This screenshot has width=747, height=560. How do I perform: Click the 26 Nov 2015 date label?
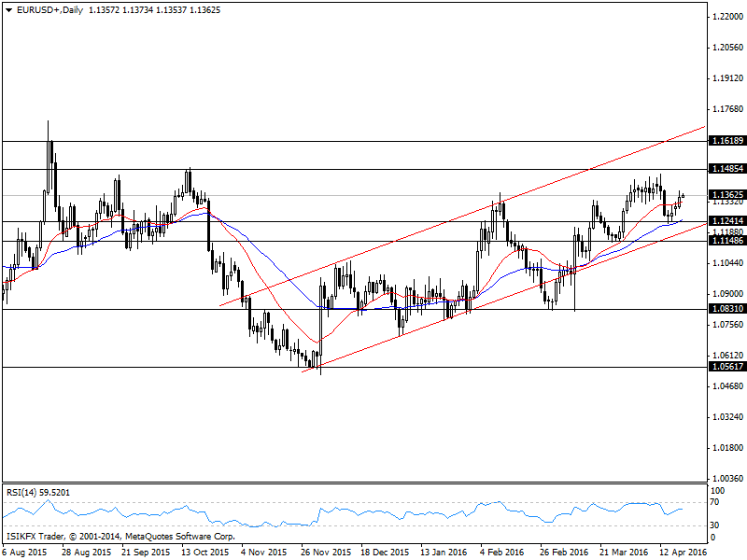click(x=326, y=553)
